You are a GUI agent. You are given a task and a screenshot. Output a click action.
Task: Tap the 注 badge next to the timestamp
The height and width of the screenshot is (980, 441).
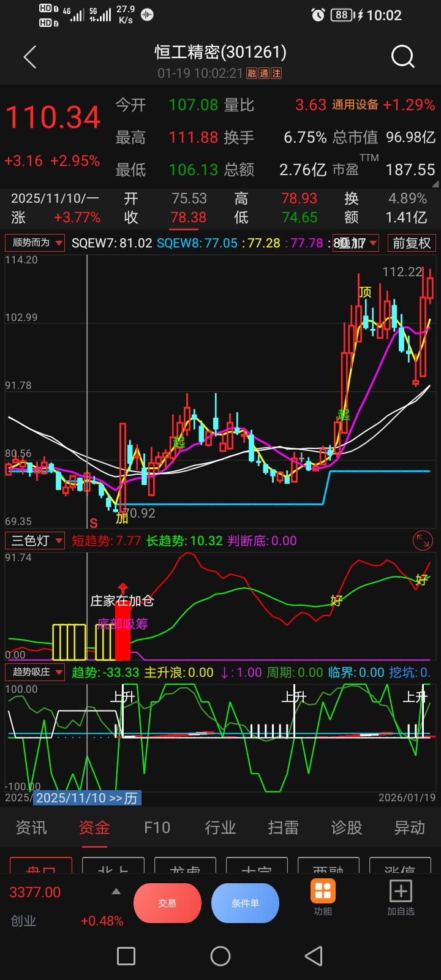pyautogui.click(x=276, y=73)
